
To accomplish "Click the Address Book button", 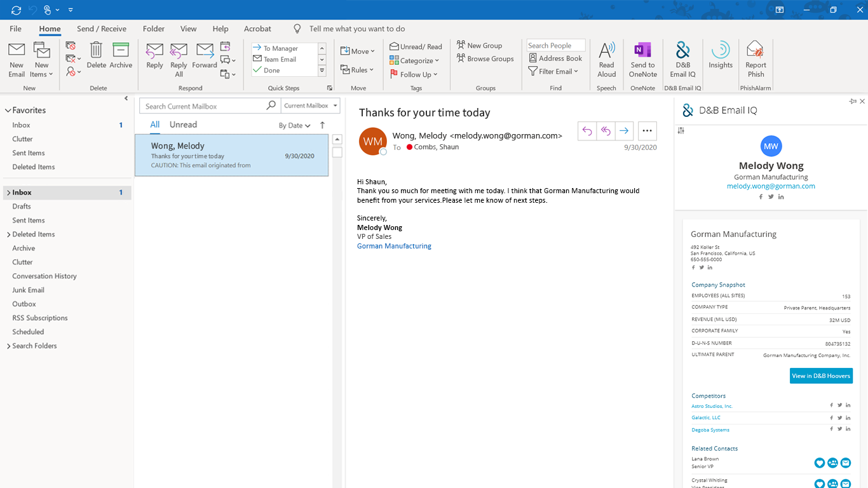I will [555, 58].
